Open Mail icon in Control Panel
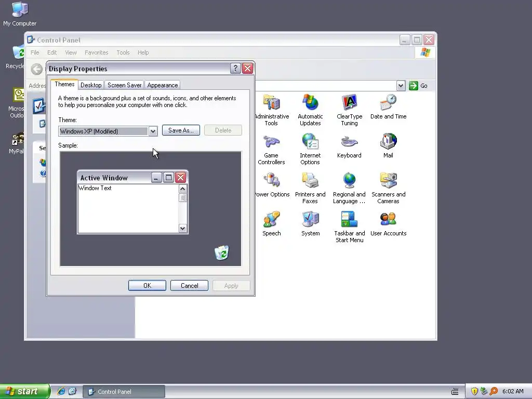Viewport: 532px width, 399px height. pos(388,145)
